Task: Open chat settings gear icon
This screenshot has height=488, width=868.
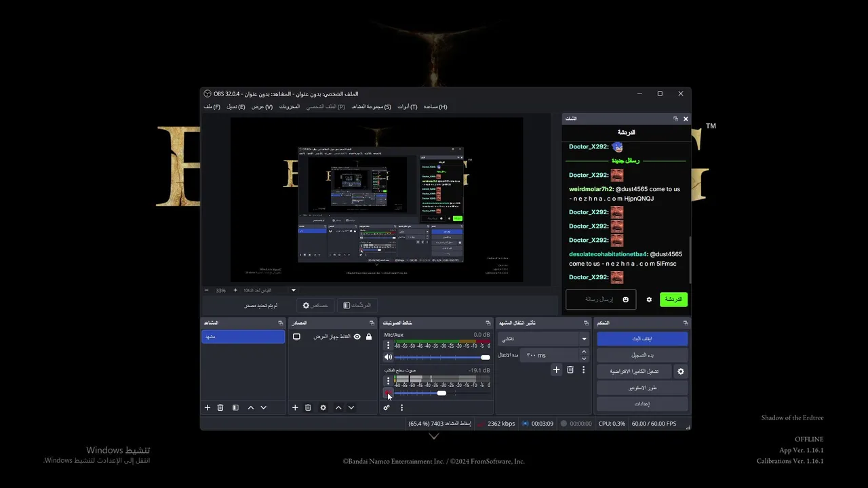Action: (x=649, y=300)
